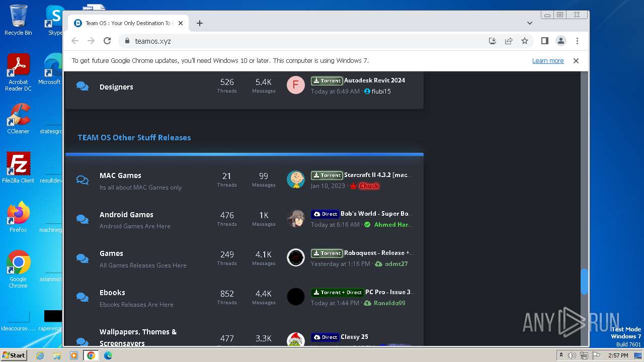
Task: Open the Ebooks forum chat-bubble icon
Action: click(83, 297)
